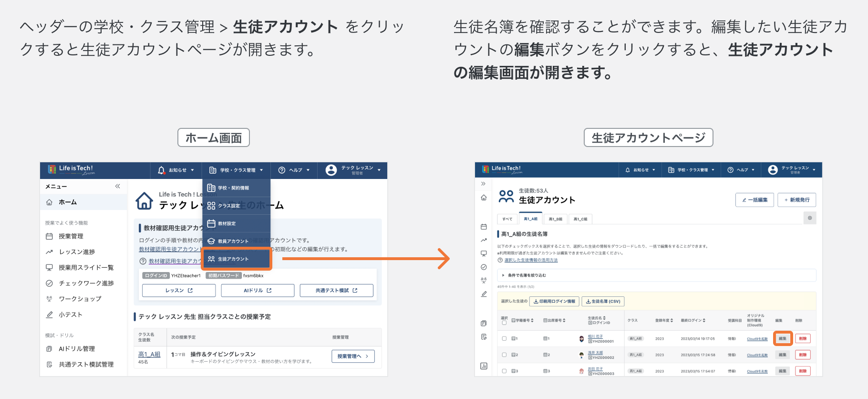Collapse the メニュー sidebar with double chevron
Viewport: 868px width, 399px height.
(117, 186)
